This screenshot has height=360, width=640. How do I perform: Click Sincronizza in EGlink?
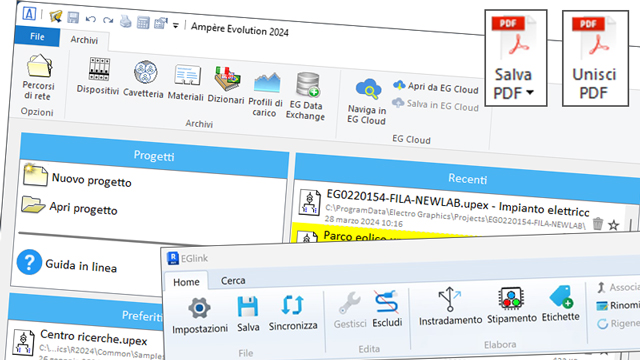293,313
